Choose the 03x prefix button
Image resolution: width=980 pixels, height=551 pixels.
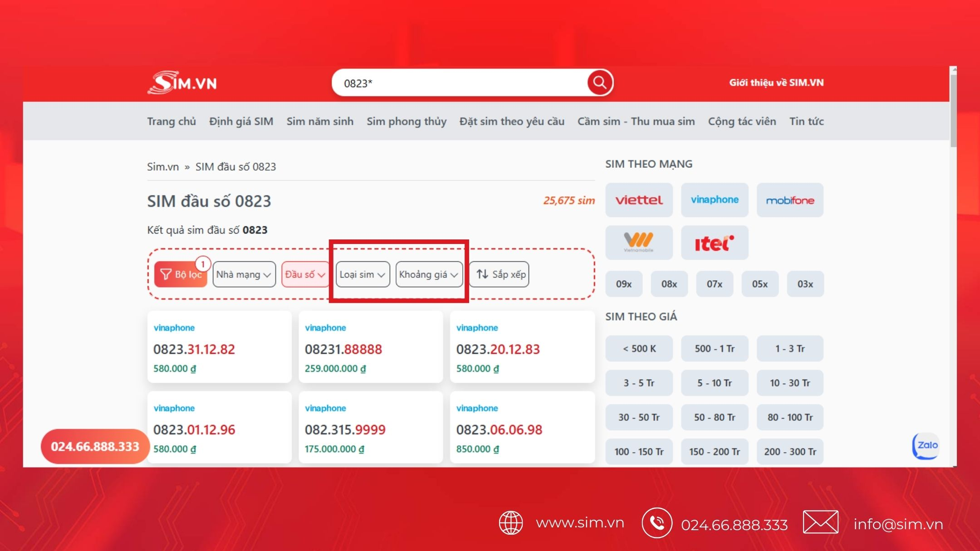point(805,284)
